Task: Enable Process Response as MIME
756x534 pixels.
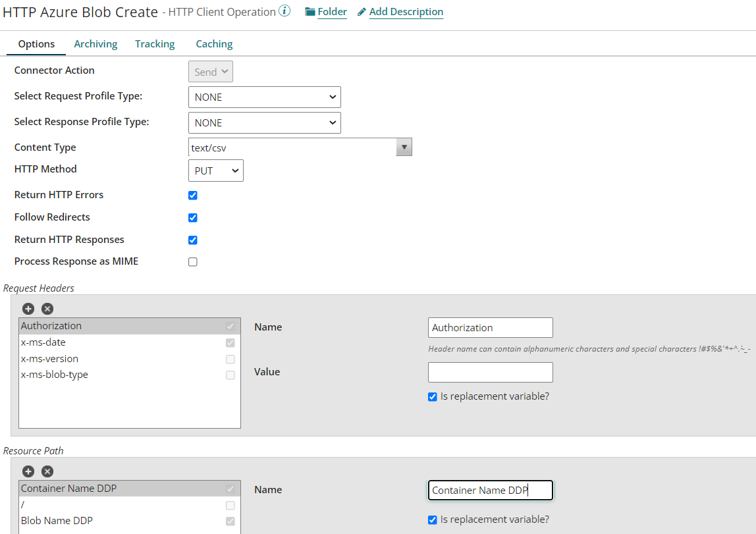Action: [x=192, y=261]
